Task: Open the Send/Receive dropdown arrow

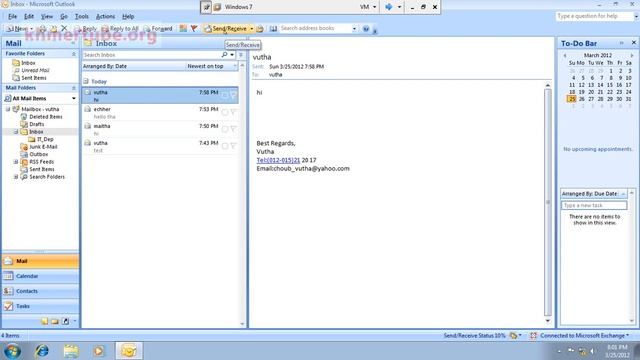Action: 251,29
